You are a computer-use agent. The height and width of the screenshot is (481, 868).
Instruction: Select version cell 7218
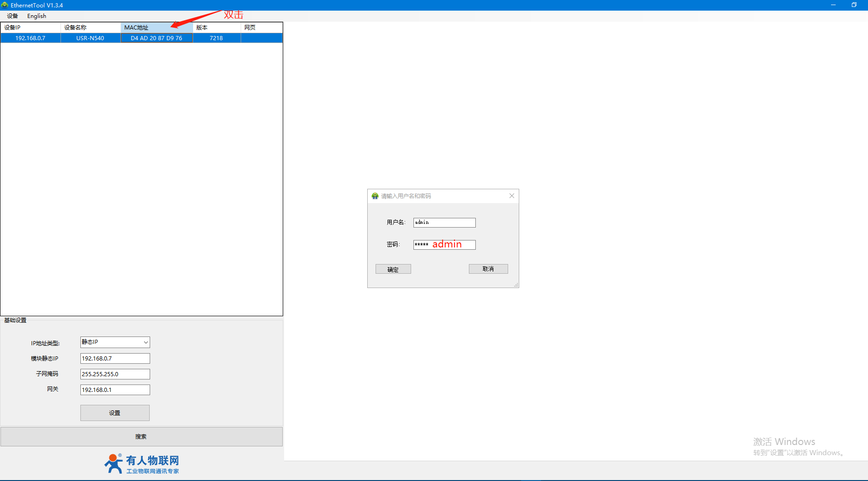point(217,38)
